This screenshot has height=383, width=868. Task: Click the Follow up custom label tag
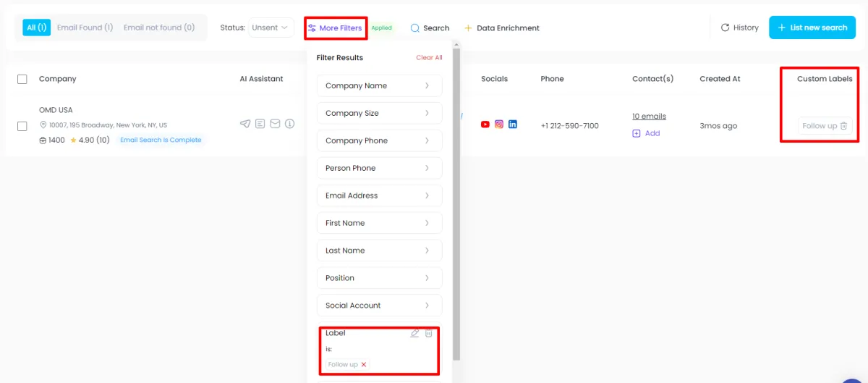[820, 126]
